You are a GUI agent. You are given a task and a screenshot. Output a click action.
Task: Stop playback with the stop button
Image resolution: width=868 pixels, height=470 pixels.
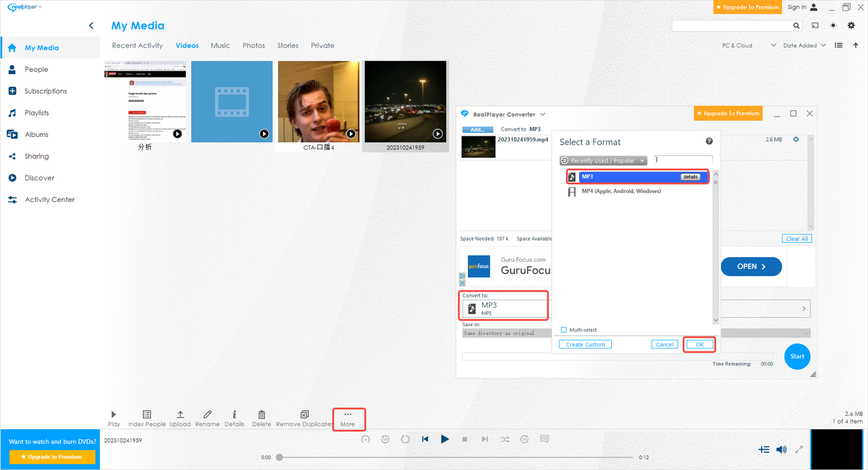(x=465, y=439)
